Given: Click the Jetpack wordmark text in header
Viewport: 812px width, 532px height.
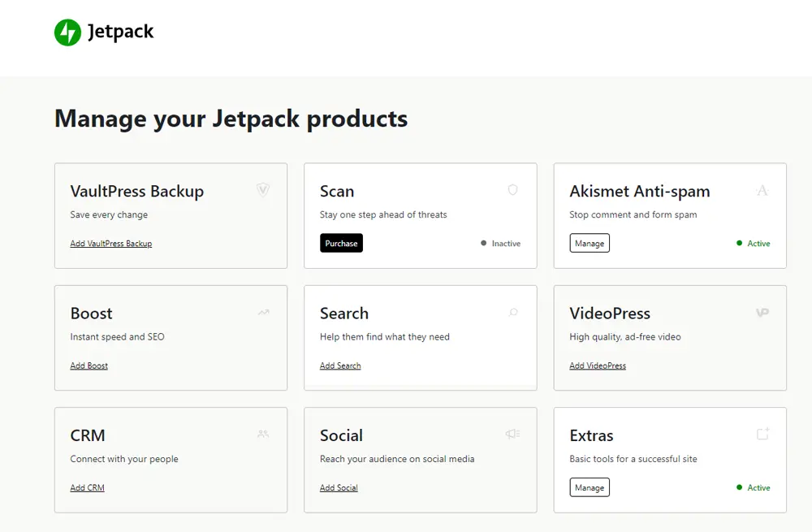Looking at the screenshot, I should point(120,32).
